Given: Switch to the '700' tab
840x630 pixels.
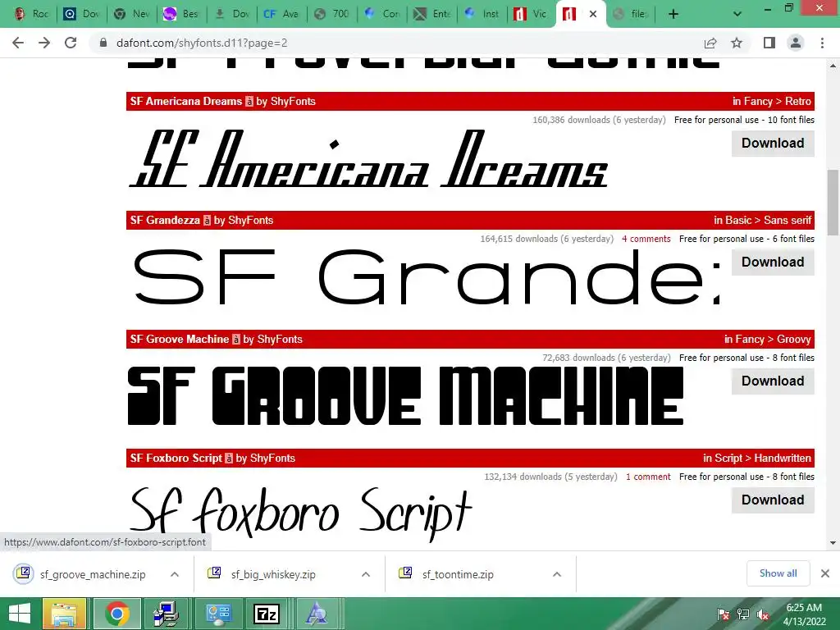Looking at the screenshot, I should [x=332, y=14].
